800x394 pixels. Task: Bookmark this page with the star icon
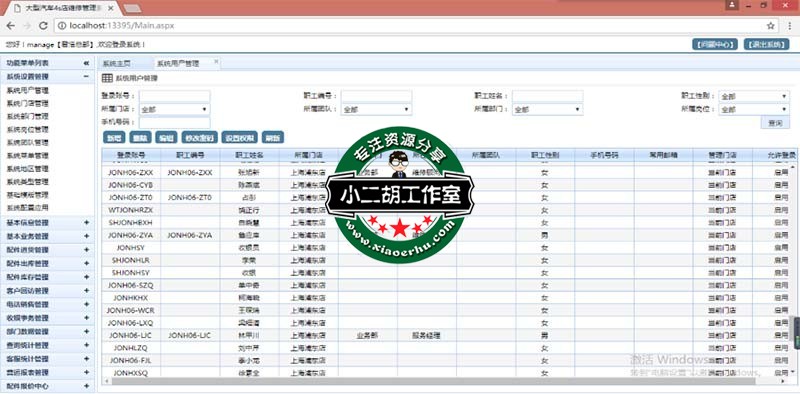(770, 26)
